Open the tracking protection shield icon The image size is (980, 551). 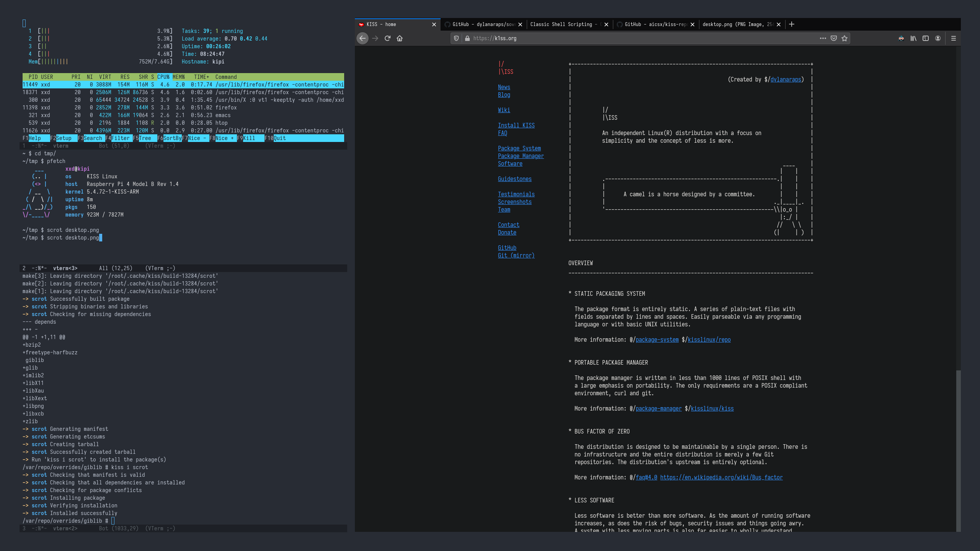pyautogui.click(x=456, y=38)
